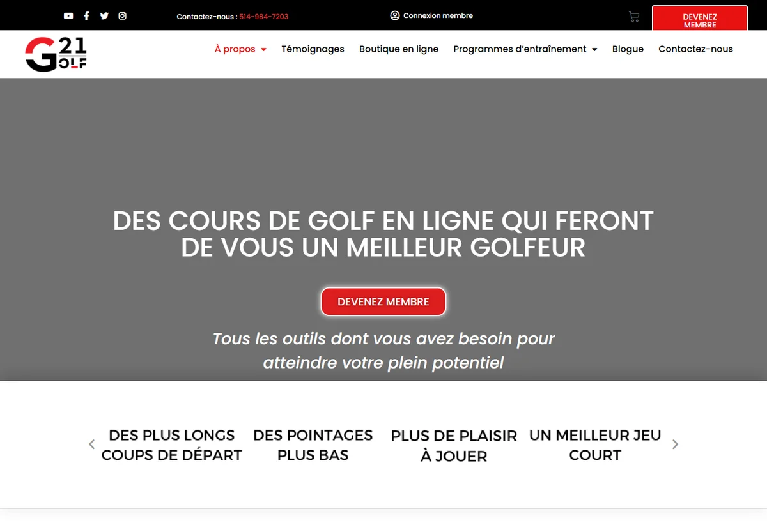The width and height of the screenshot is (767, 532).
Task: Open the shopping cart icon
Action: pos(634,17)
